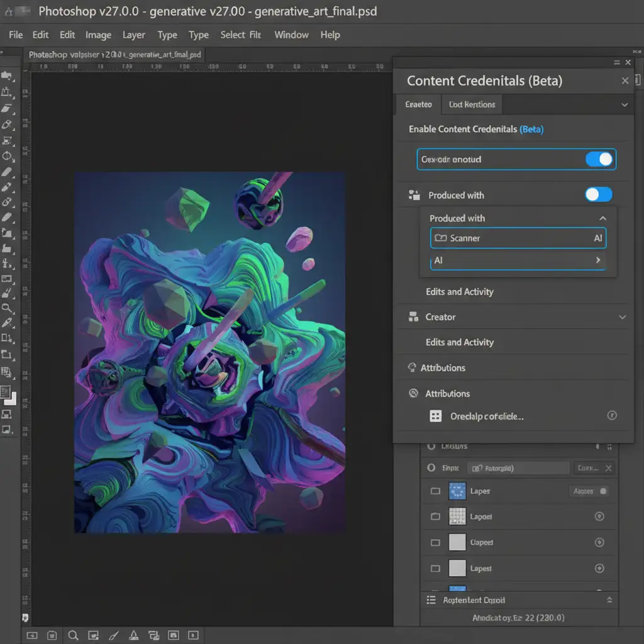Click the magnifier icon in bottom status bar
The width and height of the screenshot is (644, 644).
[x=73, y=635]
